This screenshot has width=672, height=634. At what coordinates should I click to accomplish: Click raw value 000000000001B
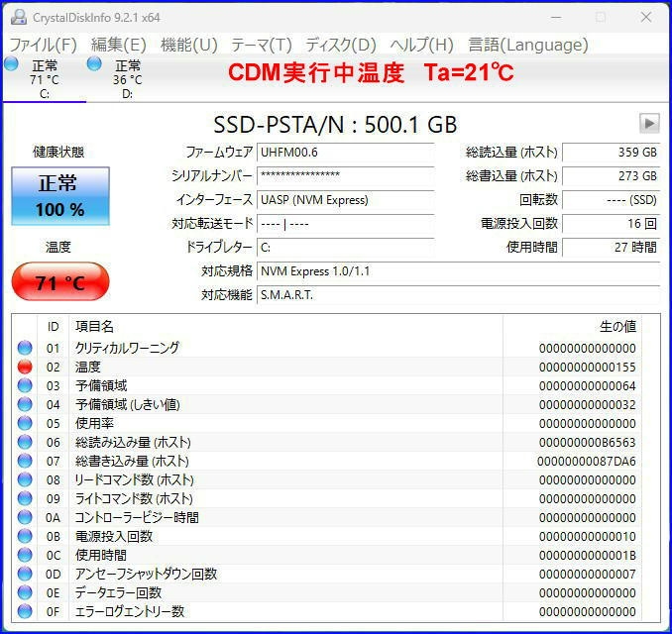pyautogui.click(x=587, y=556)
